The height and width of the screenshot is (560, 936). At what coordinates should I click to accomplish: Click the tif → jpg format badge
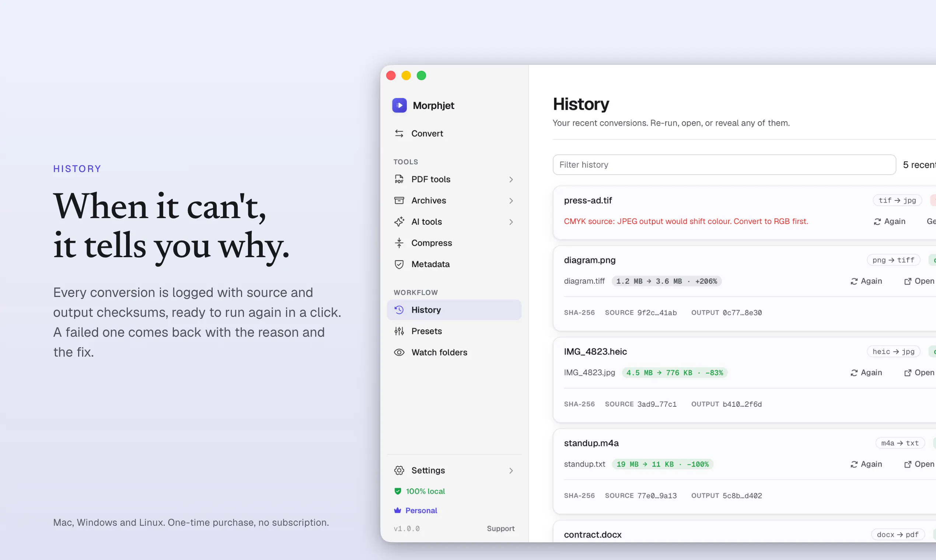point(897,200)
